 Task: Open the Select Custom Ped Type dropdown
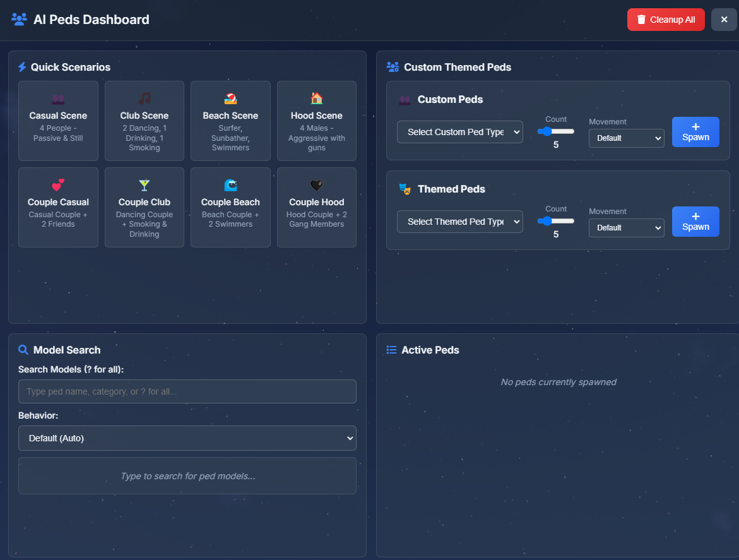pyautogui.click(x=460, y=132)
